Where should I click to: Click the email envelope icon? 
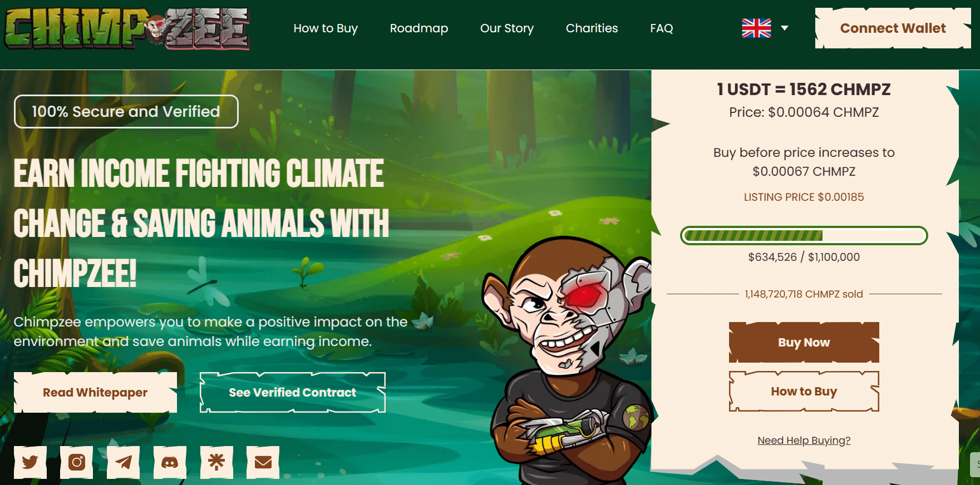[x=263, y=462]
